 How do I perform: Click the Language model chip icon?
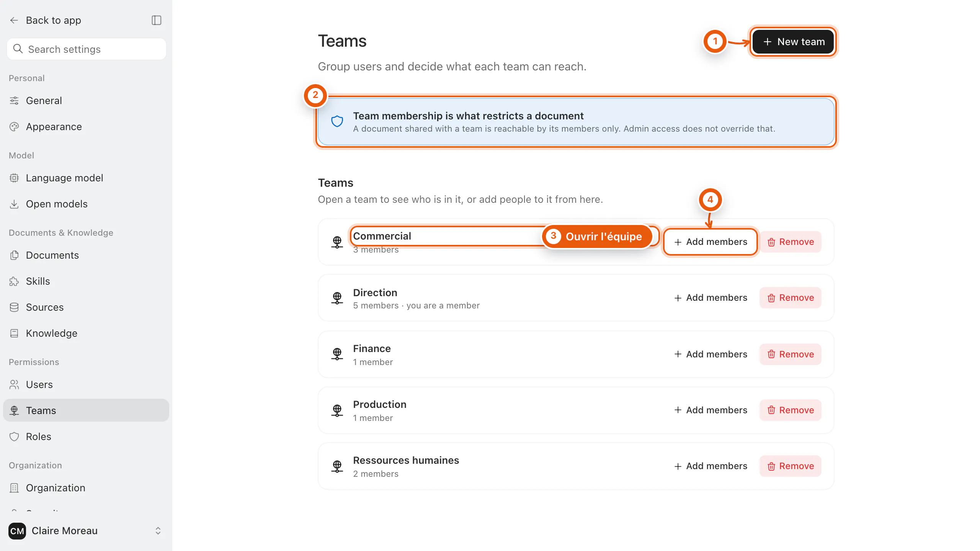14,178
